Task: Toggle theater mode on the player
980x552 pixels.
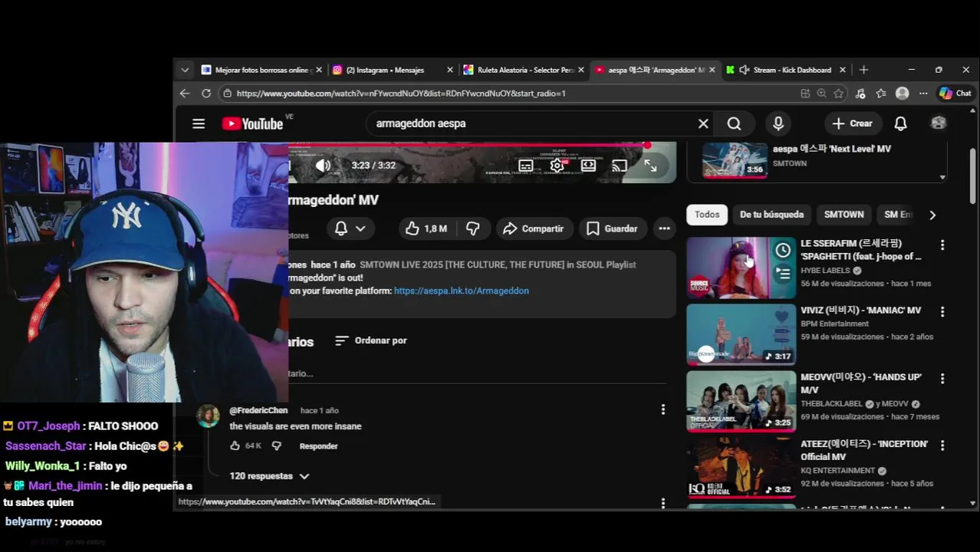Action: [x=588, y=166]
